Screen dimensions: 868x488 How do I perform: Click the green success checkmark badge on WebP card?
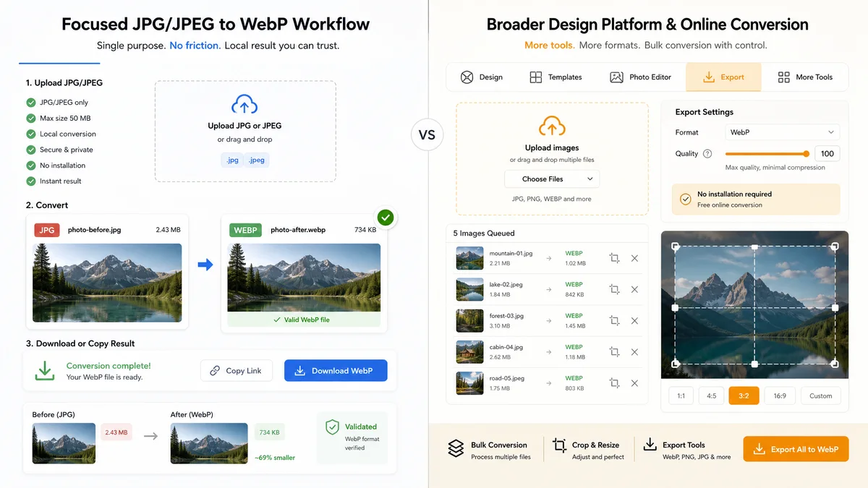(386, 217)
